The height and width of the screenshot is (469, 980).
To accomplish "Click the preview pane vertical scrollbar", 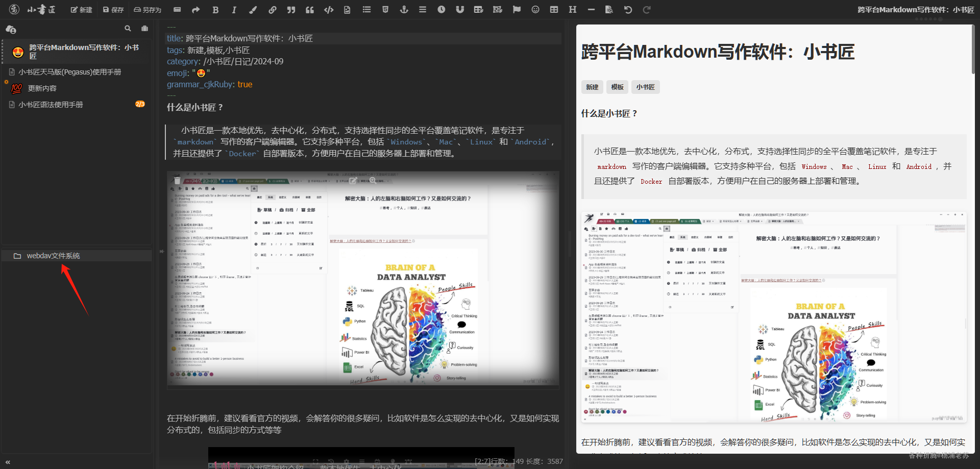I will click(973, 48).
